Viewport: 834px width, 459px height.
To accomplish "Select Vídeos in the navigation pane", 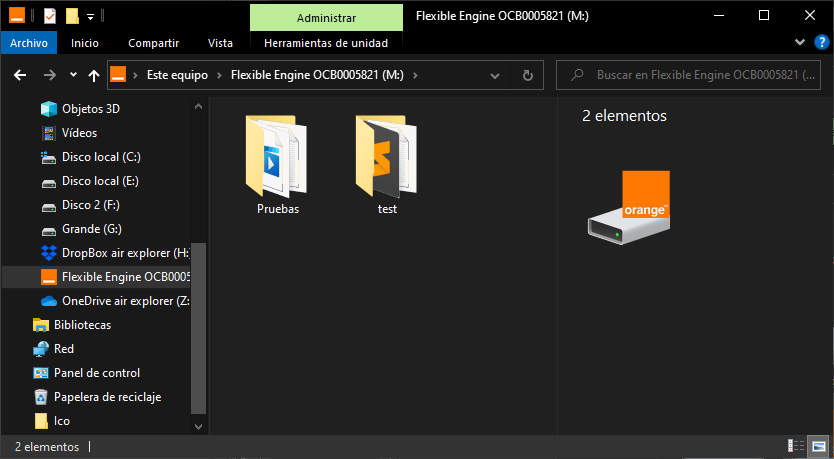I will [x=79, y=133].
